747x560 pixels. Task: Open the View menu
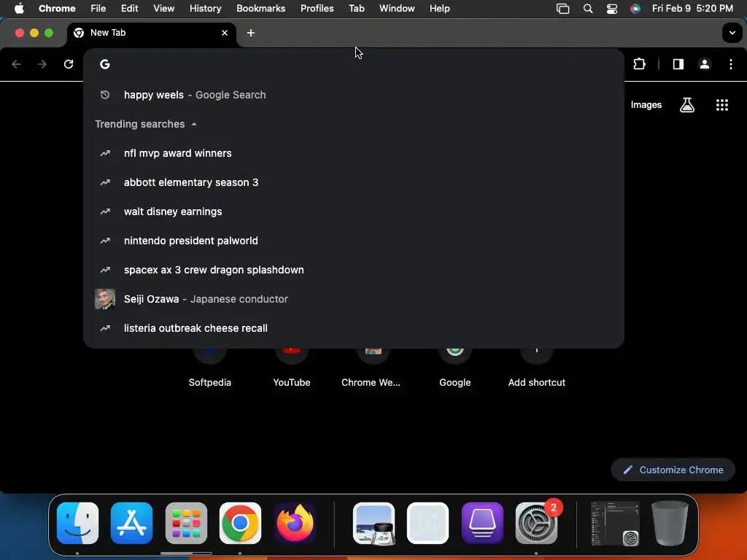[164, 9]
